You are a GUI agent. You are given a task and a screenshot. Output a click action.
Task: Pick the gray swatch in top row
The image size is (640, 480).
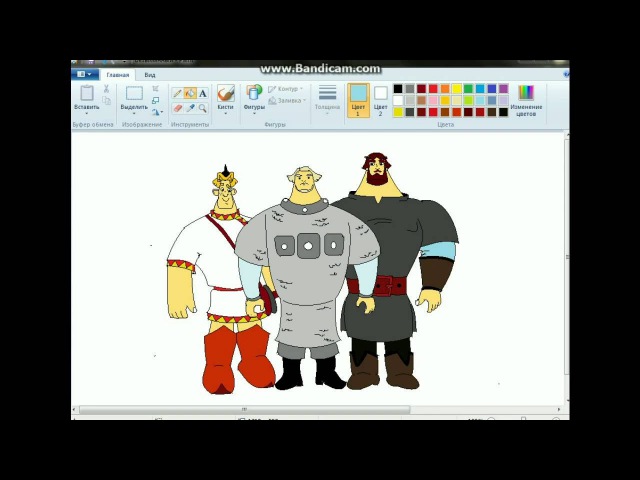(x=410, y=89)
